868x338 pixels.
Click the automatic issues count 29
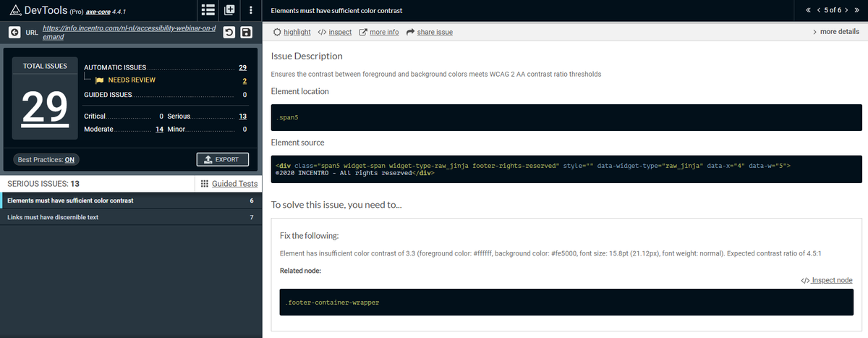click(x=243, y=67)
